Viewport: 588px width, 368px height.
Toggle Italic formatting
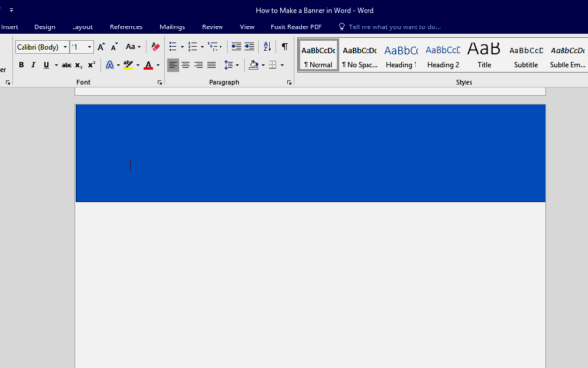click(33, 65)
